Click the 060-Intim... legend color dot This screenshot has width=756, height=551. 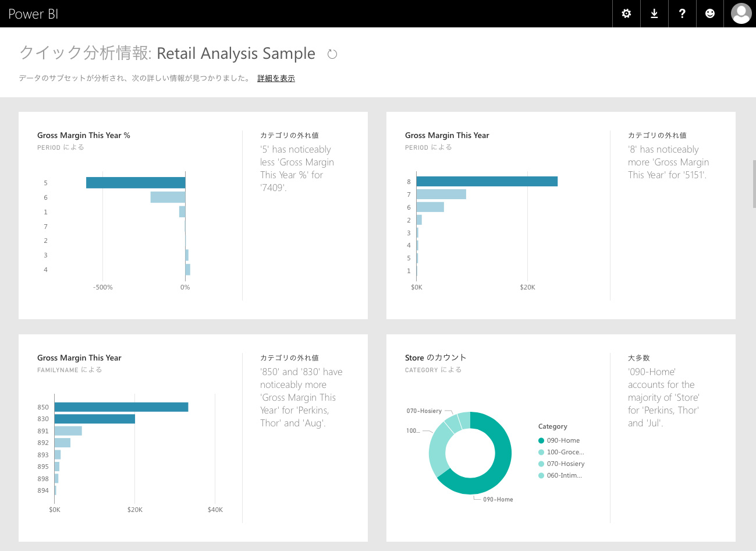tap(541, 476)
